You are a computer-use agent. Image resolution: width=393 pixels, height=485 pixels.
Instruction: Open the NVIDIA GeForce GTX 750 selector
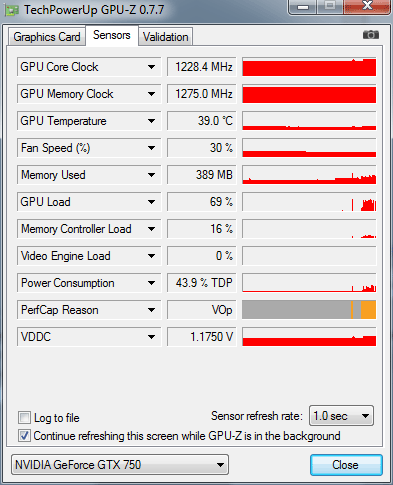120,465
